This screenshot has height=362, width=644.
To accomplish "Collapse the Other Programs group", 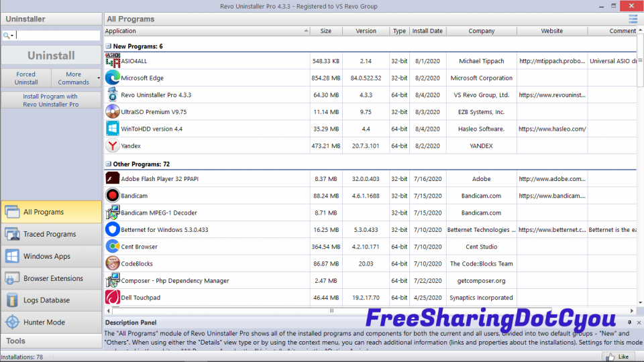I will (108, 164).
